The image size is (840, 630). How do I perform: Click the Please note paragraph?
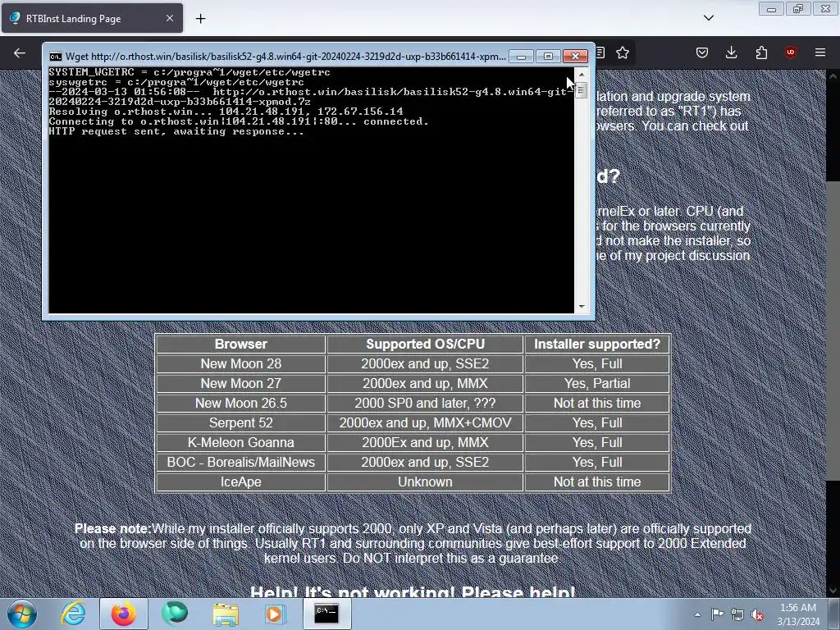coord(413,543)
